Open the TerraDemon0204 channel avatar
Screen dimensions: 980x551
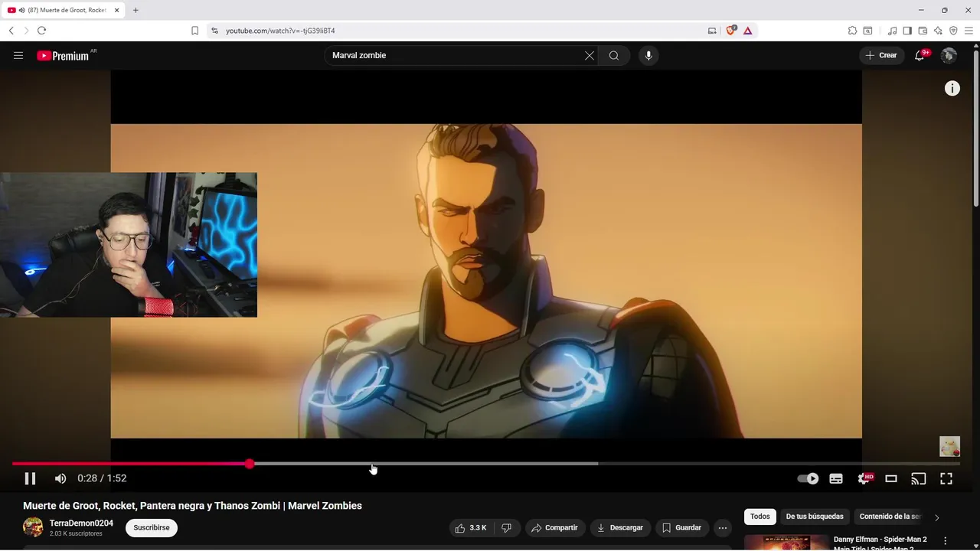33,527
